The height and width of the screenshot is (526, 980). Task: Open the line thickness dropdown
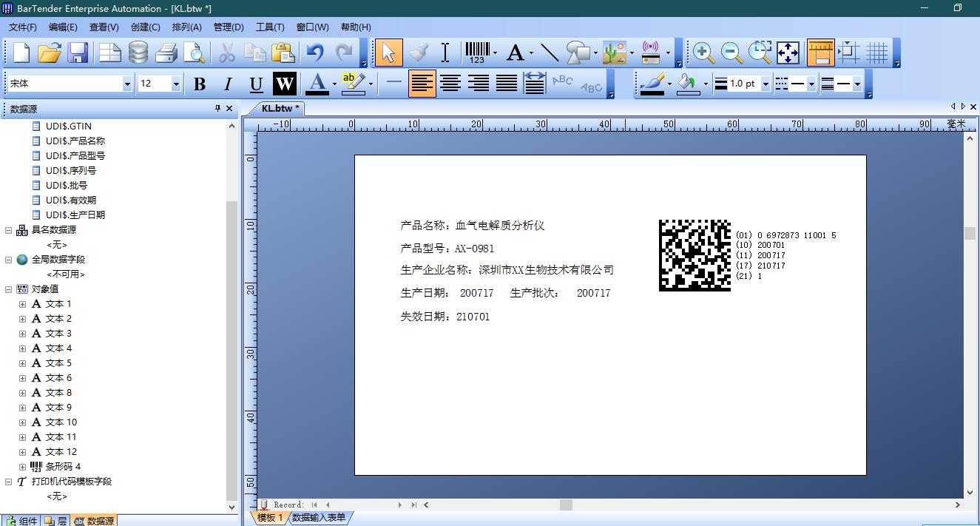point(766,84)
